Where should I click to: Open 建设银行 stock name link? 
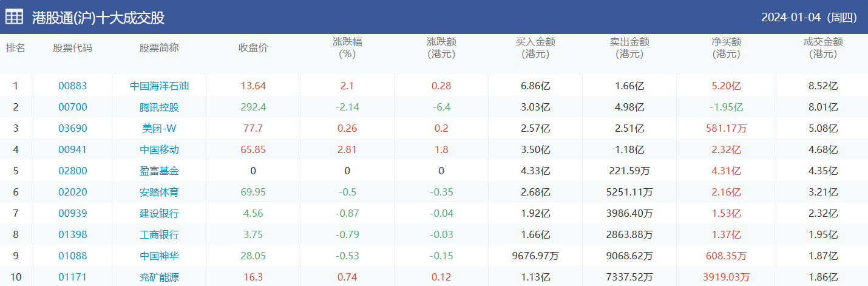pos(159,213)
